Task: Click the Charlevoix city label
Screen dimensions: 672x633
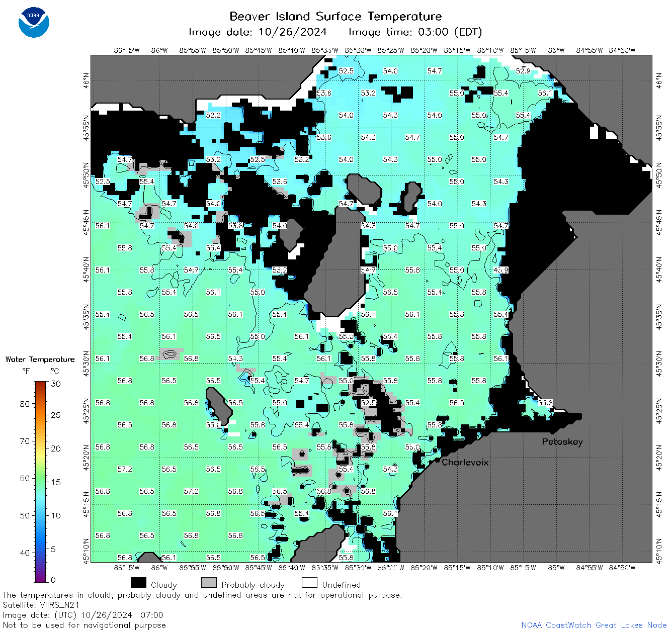Action: [x=465, y=462]
